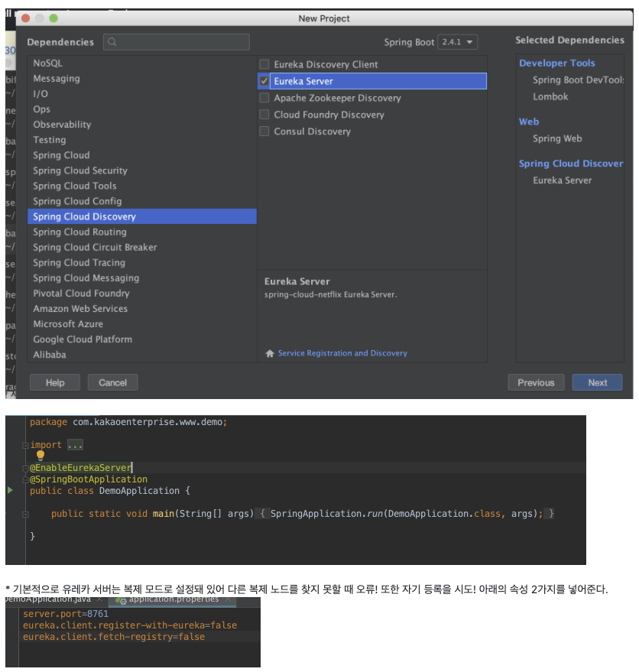
Task: Click the green run arrow beside DemoApplication class
Action: pyautogui.click(x=10, y=490)
